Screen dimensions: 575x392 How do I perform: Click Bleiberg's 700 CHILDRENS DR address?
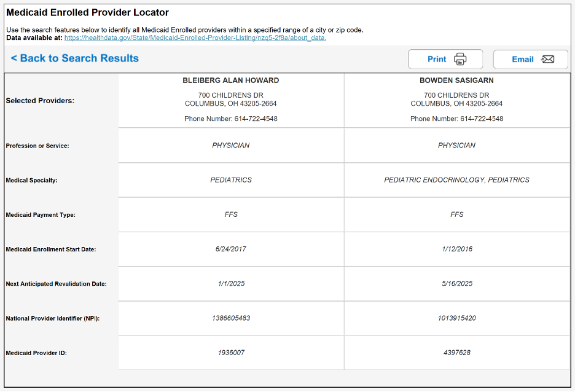tap(230, 95)
